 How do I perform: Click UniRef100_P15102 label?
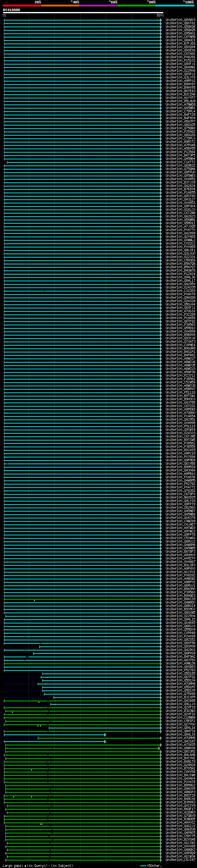point(180,60)
